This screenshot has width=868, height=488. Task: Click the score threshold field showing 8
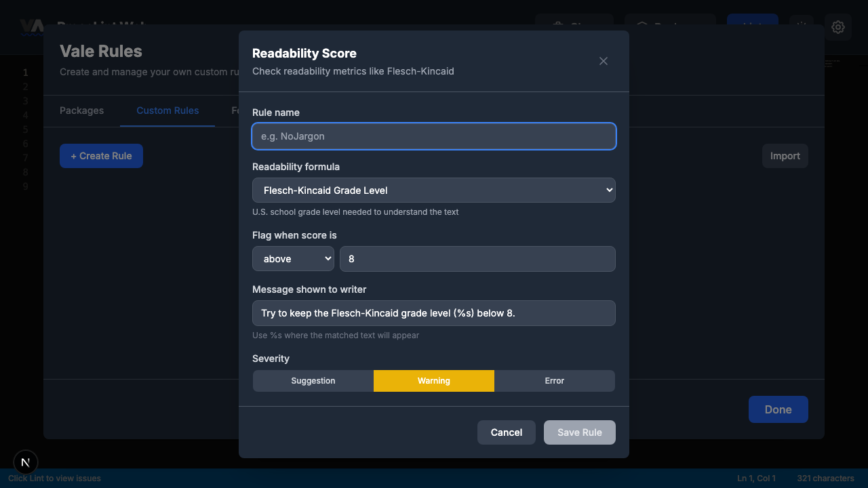[x=477, y=258]
